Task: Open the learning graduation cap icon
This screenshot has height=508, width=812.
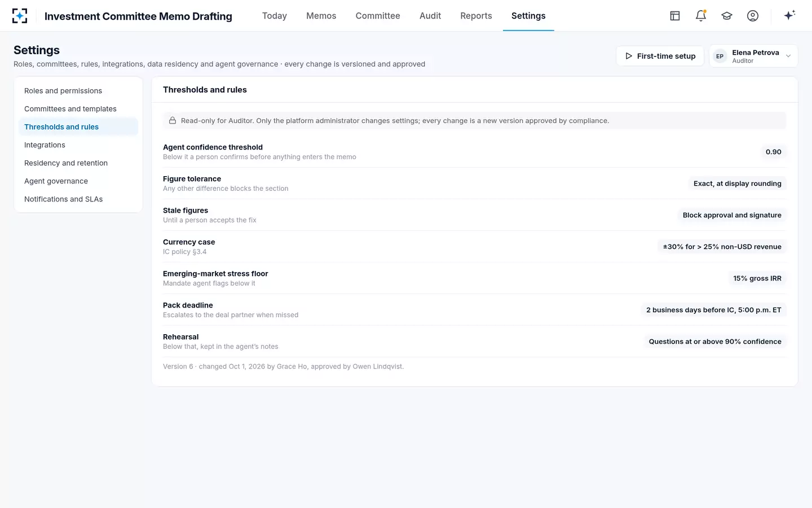Action: [x=727, y=16]
